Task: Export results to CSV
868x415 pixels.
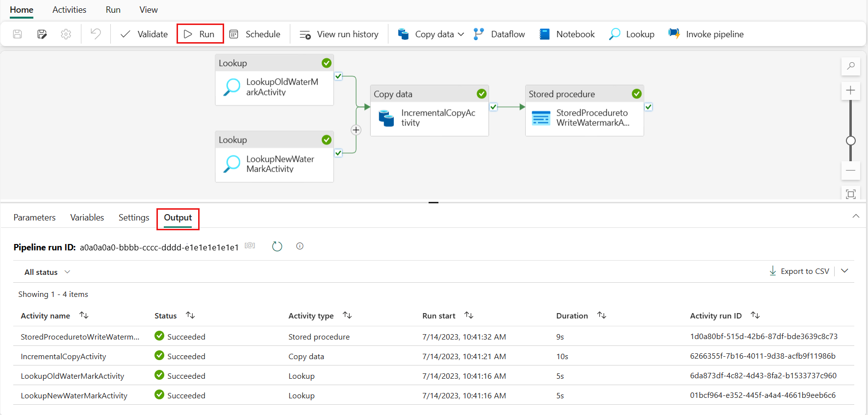Action: click(x=799, y=271)
